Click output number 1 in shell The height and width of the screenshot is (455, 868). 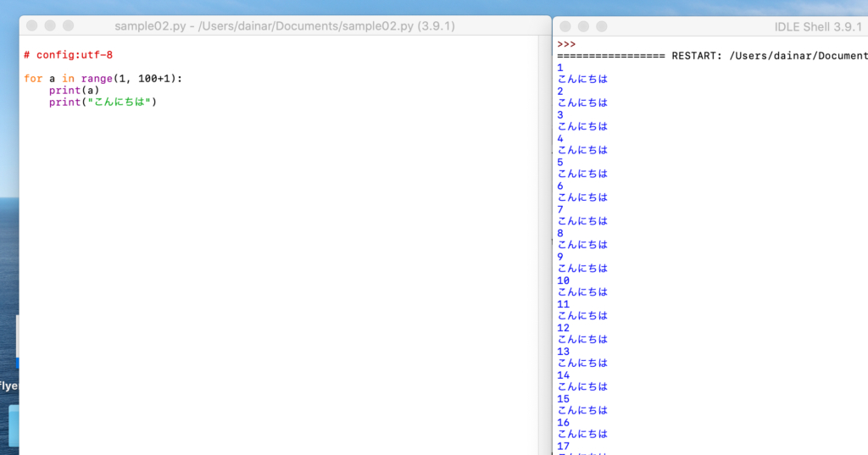pyautogui.click(x=560, y=68)
